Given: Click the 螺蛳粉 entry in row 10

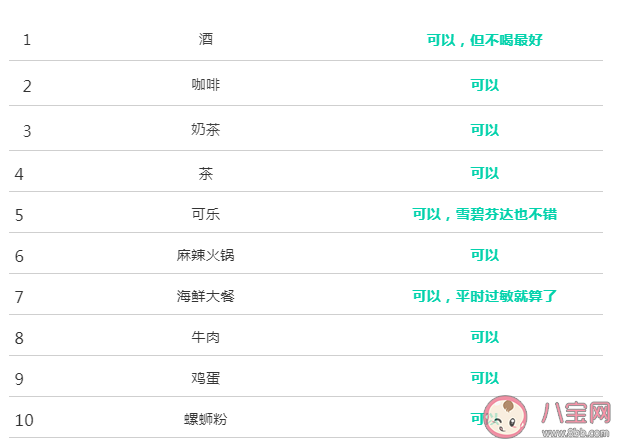Looking at the screenshot, I should pyautogui.click(x=206, y=419).
